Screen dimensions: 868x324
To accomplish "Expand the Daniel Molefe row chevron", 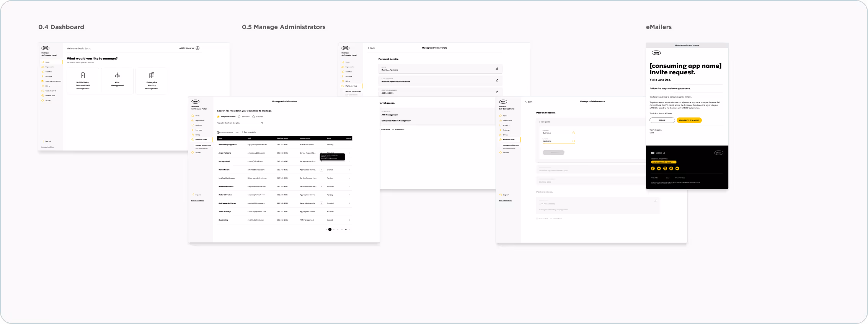I will point(350,170).
